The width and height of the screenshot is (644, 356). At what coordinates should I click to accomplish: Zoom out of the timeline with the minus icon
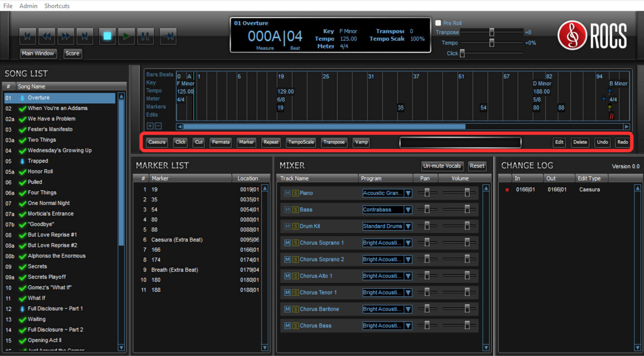click(x=158, y=126)
